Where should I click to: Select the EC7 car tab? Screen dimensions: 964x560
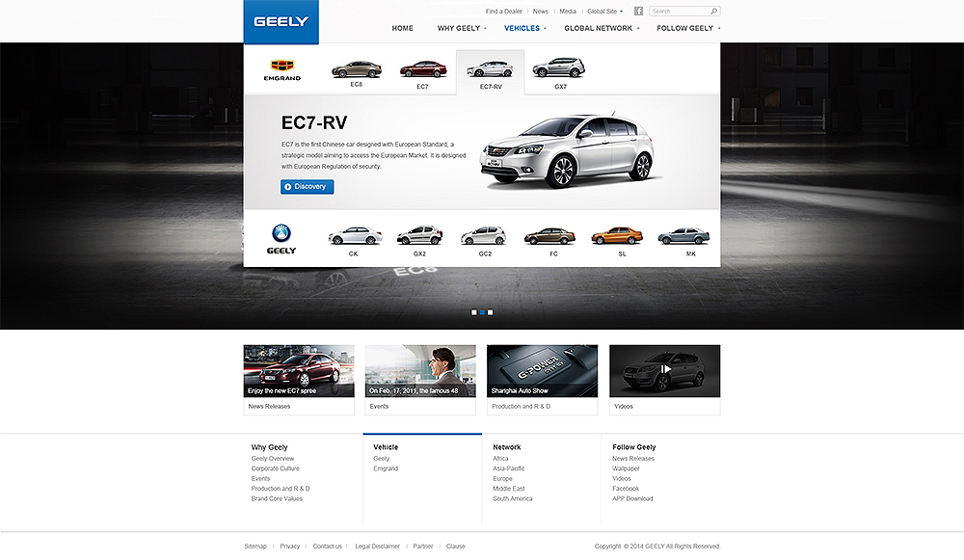423,74
